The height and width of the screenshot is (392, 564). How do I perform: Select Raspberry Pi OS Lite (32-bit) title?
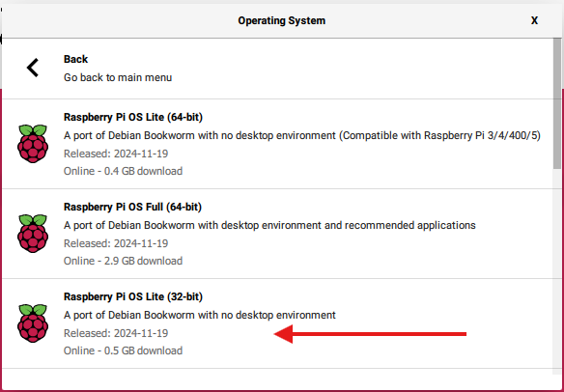pos(133,296)
